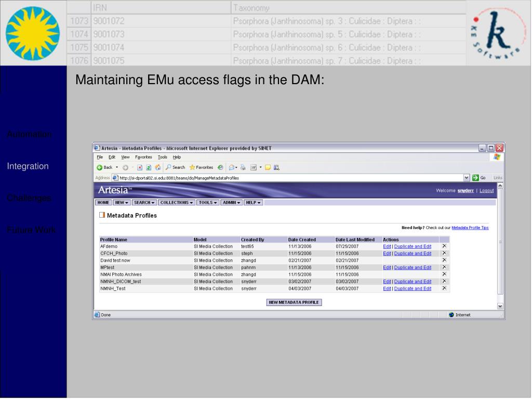
Task: Click the address bar URL field
Action: [x=290, y=178]
